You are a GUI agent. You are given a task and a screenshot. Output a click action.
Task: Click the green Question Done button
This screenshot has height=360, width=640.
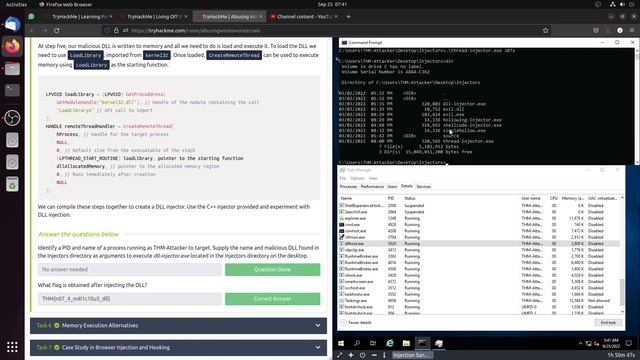click(272, 269)
